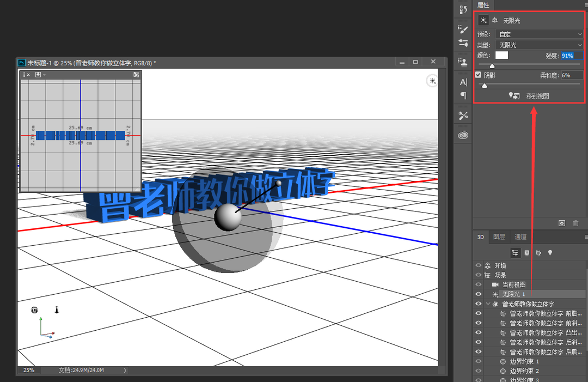The width and height of the screenshot is (588, 382).
Task: Open the 预设 preset dropdown
Action: click(539, 34)
